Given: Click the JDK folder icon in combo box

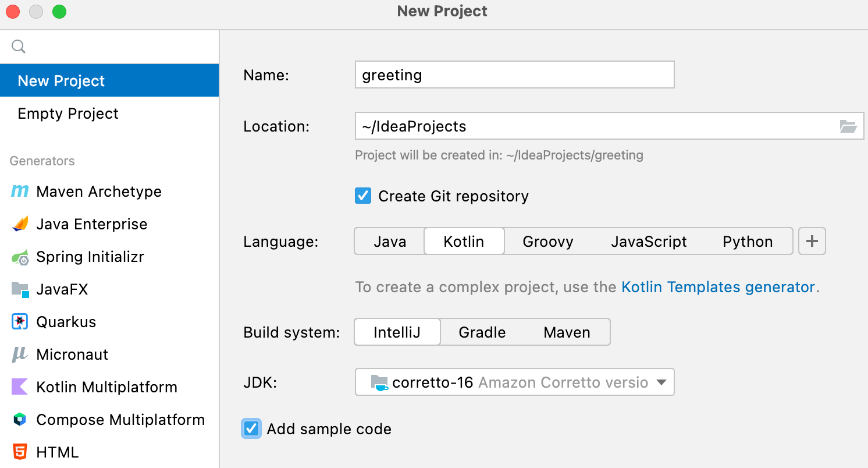Looking at the screenshot, I should 380,382.
